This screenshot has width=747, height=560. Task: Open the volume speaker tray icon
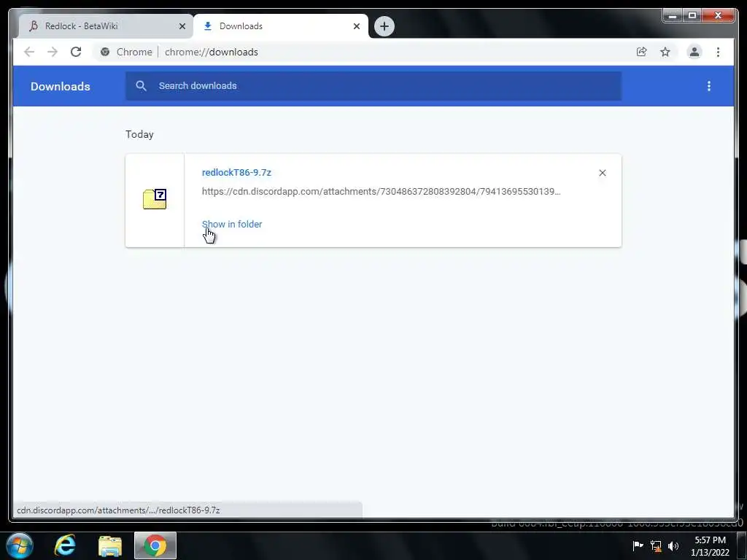pos(673,545)
